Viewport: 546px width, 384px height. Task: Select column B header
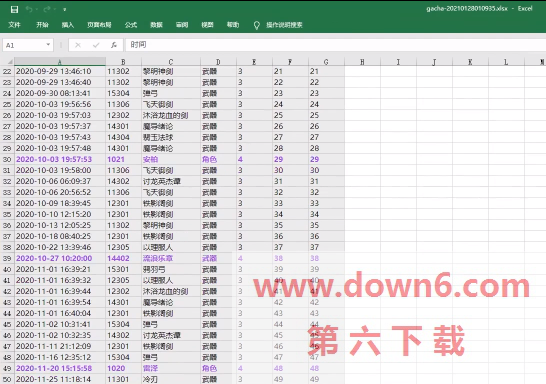pos(123,62)
